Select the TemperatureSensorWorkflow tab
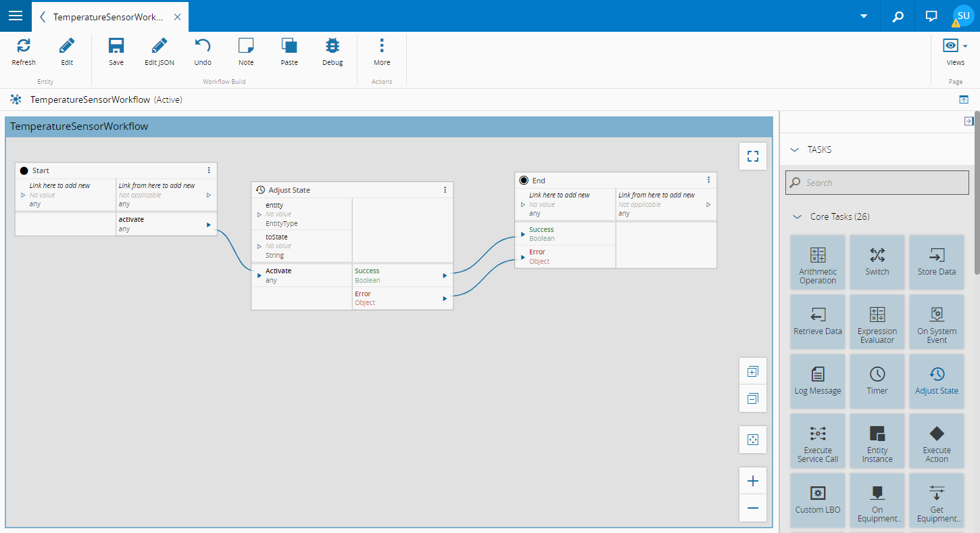This screenshot has width=980, height=533. (x=108, y=17)
